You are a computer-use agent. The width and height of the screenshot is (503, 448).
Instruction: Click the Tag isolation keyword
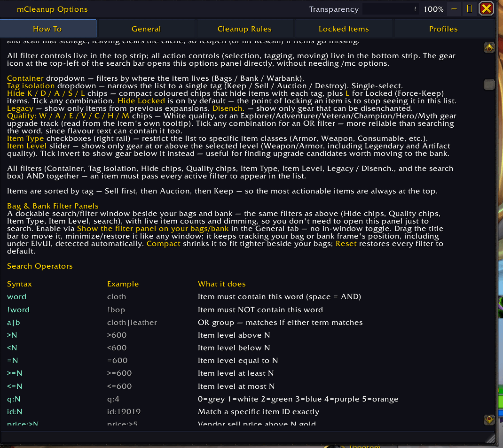coord(31,86)
